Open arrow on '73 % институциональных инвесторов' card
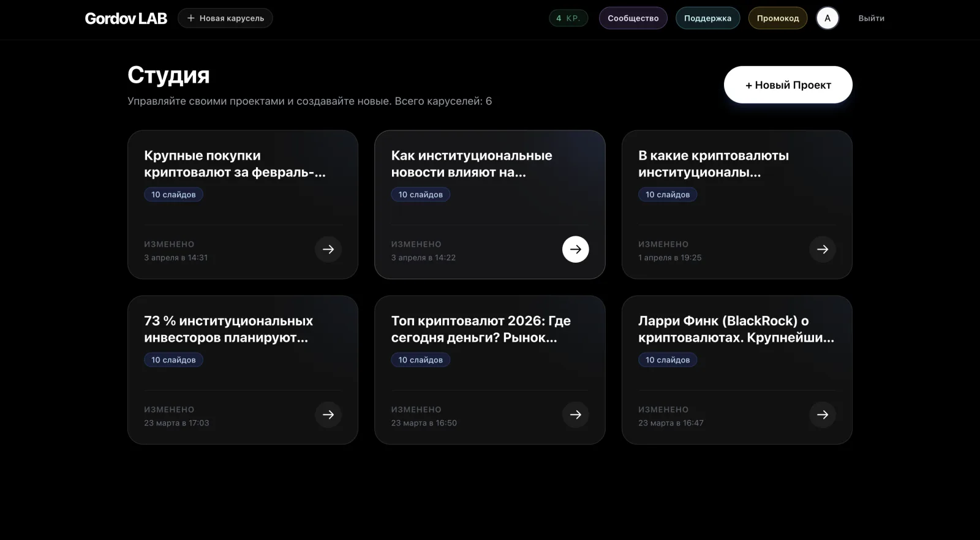980x540 pixels. click(328, 414)
